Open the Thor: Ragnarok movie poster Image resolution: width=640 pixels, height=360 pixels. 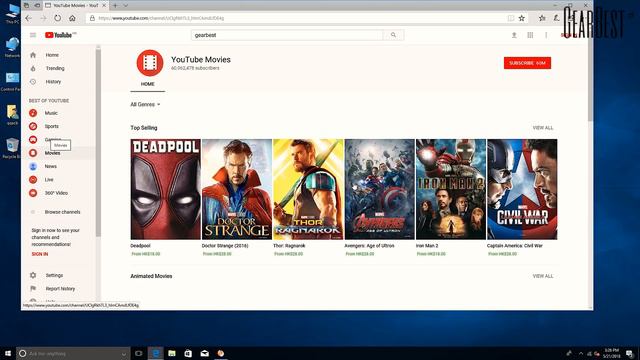(308, 189)
